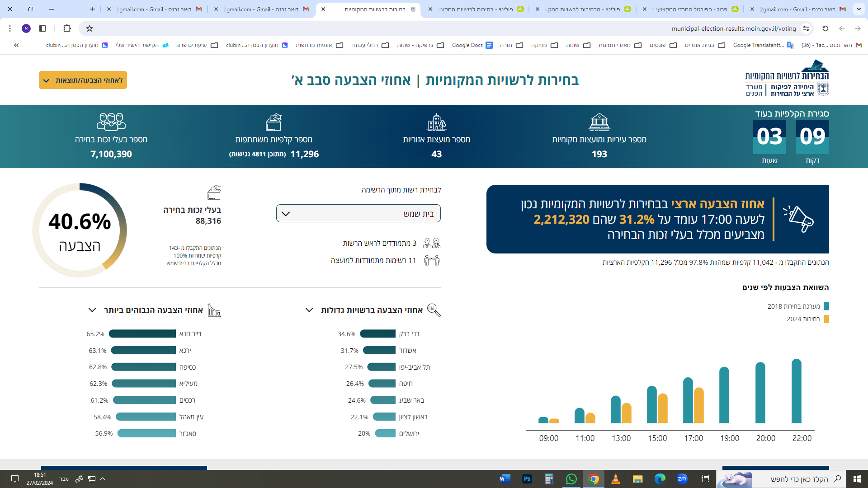868x488 pixels.
Task: Click the regional councils buildings icon above 43
Action: [x=436, y=122]
